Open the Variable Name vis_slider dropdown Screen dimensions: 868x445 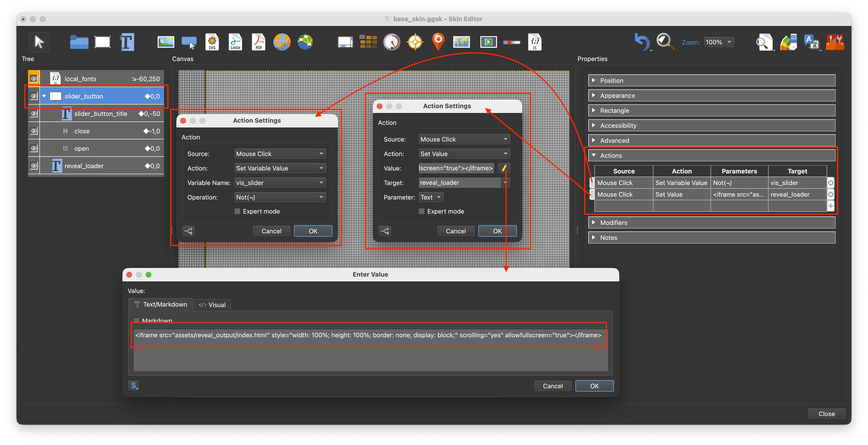(280, 183)
